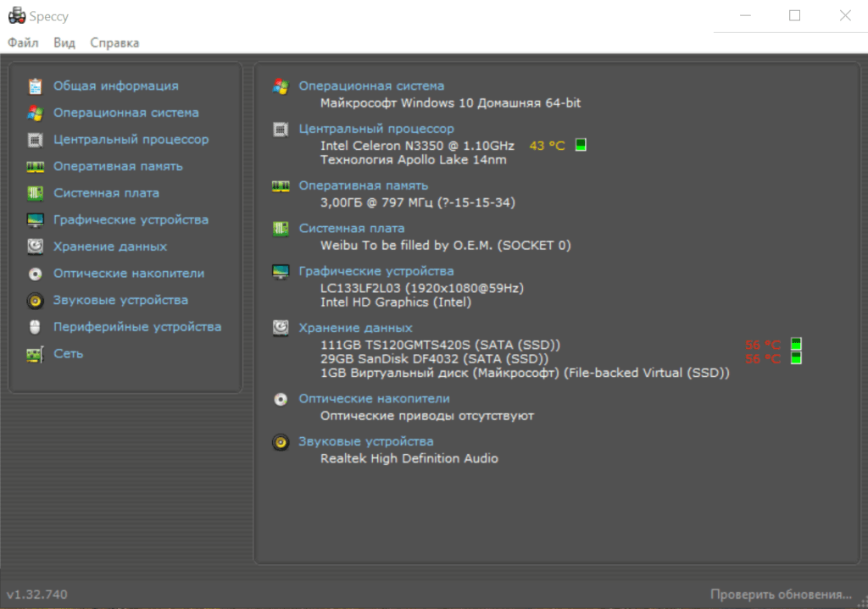Viewport: 868px width, 609px height.
Task: Click the Оптические приводы отсутствуют text
Action: click(427, 416)
